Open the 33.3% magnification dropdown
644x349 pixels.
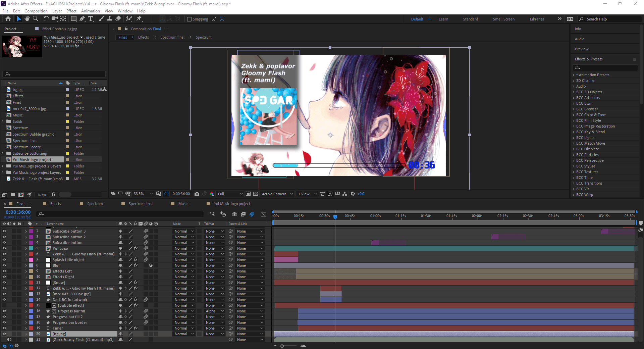(x=143, y=194)
